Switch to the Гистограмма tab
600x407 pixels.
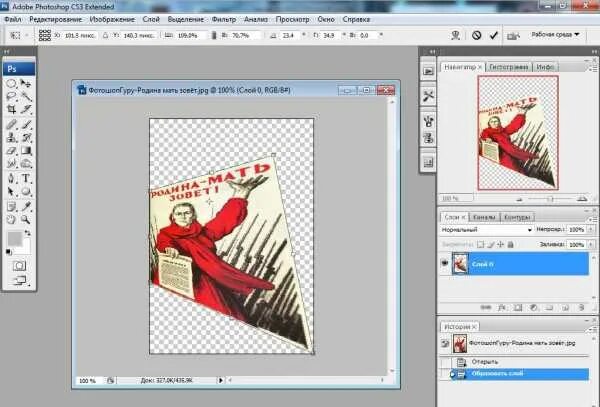click(x=509, y=67)
